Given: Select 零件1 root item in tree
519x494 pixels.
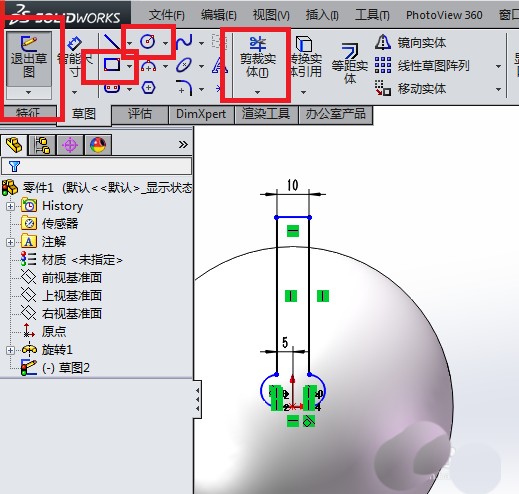Looking at the screenshot, I should coord(97,188).
